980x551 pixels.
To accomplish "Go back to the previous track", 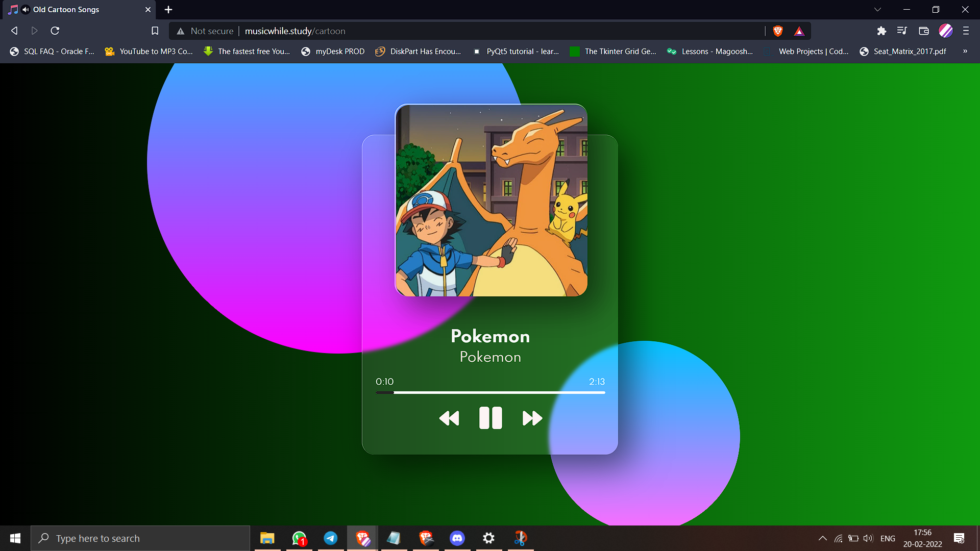I will pos(449,418).
